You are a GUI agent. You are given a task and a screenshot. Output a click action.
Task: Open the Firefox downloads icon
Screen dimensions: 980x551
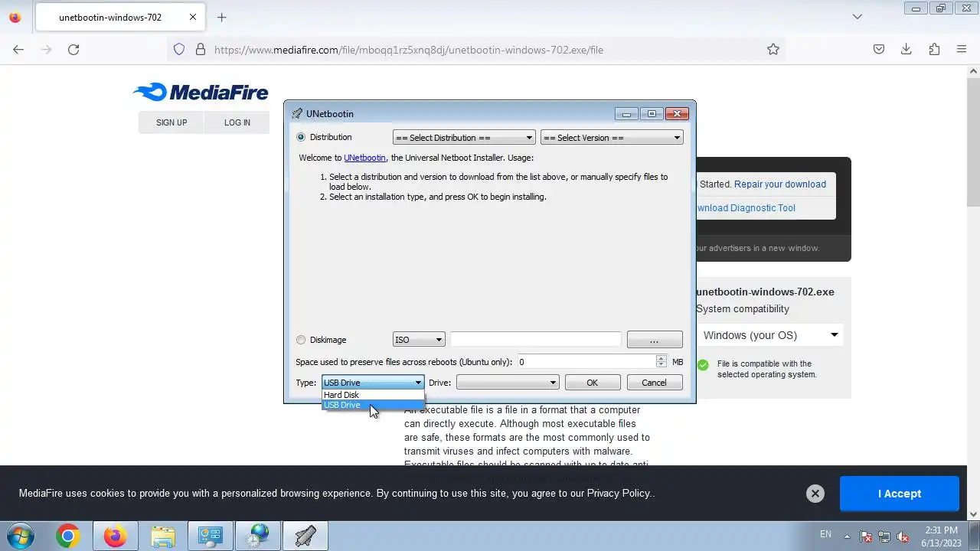point(906,50)
